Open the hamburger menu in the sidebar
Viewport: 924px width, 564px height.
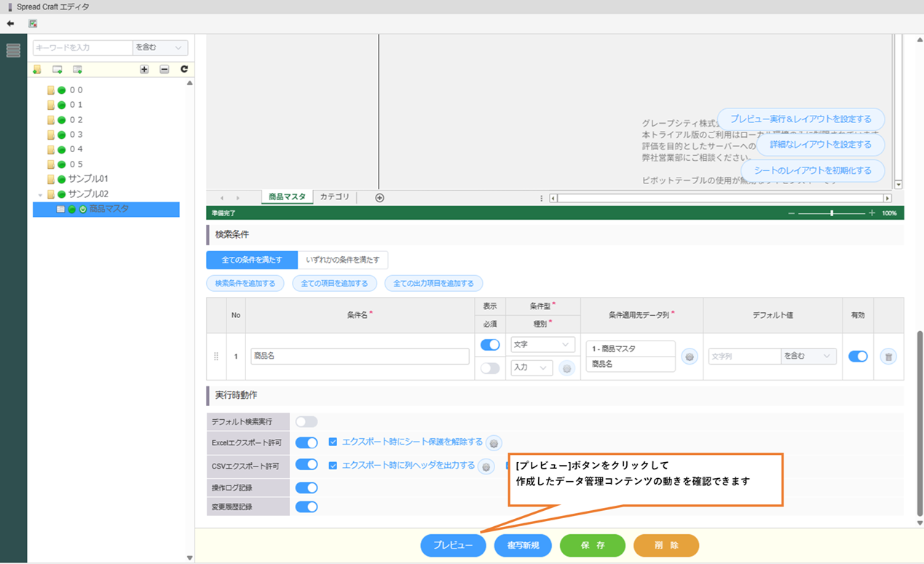13,50
